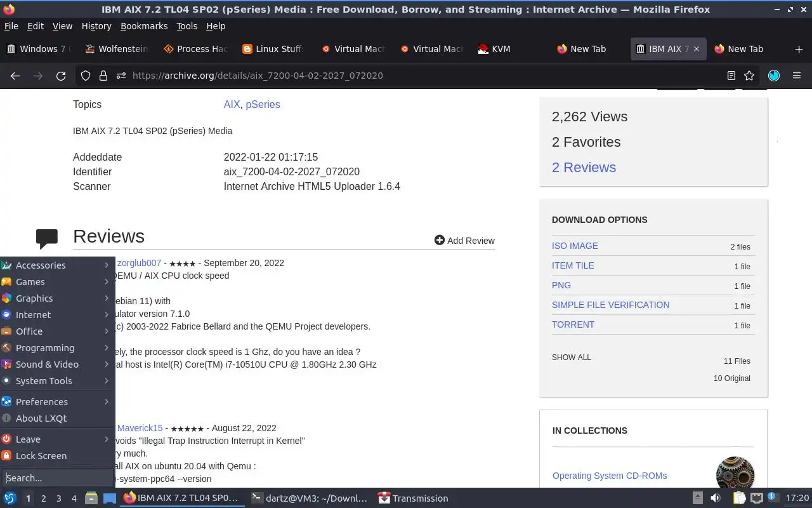Image resolution: width=812 pixels, height=508 pixels.
Task: Open the Transmission taskbar window
Action: click(x=414, y=498)
